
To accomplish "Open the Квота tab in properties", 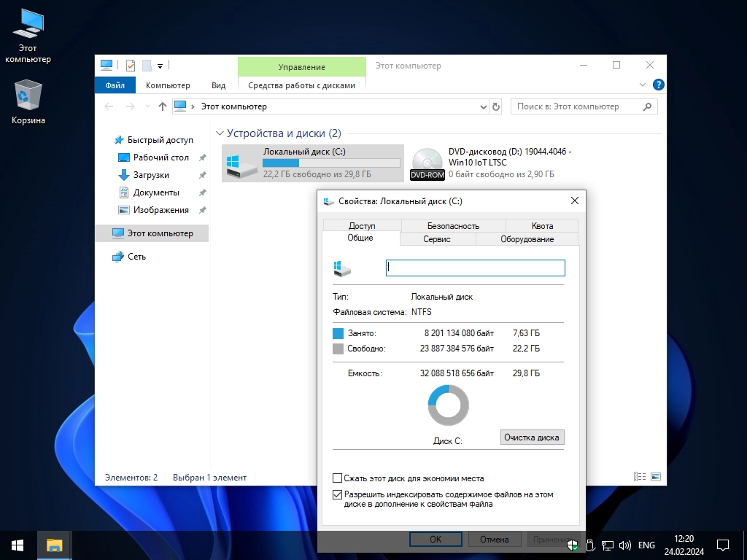I will 542,226.
